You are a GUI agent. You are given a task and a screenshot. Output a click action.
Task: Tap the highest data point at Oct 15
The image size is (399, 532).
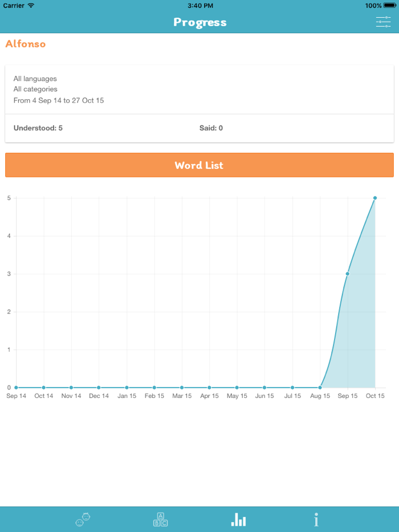[x=375, y=198]
